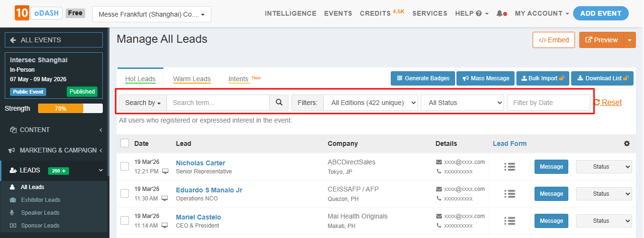Open the notifications bell icon

coord(499,14)
